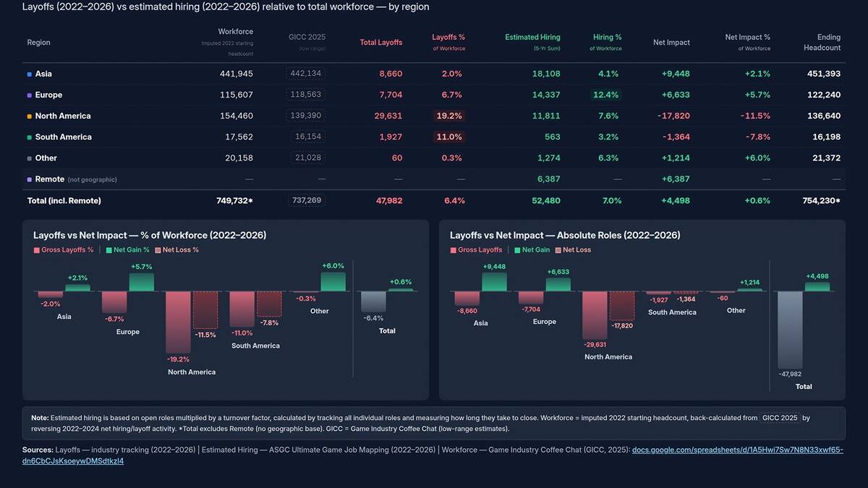Sort by the Estimated Hiring column header
The width and height of the screenshot is (868, 488).
pyautogui.click(x=532, y=38)
